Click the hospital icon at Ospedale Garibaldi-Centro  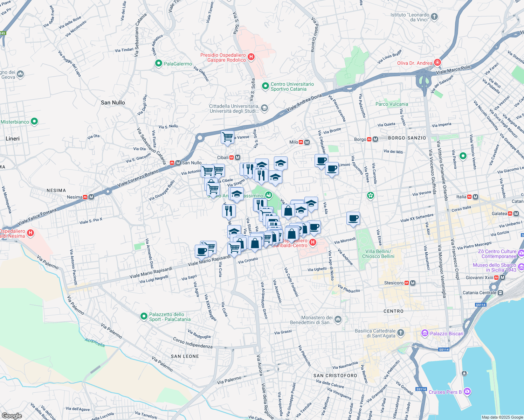tap(313, 242)
